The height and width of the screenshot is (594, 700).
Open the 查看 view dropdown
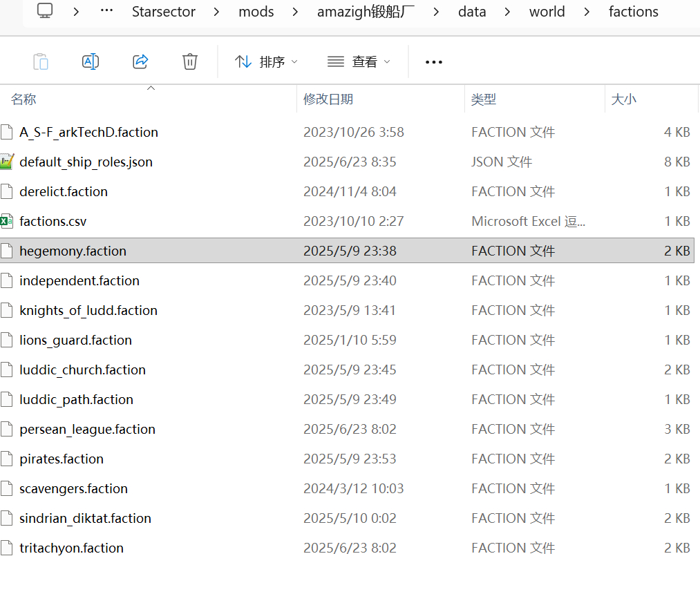(x=358, y=62)
